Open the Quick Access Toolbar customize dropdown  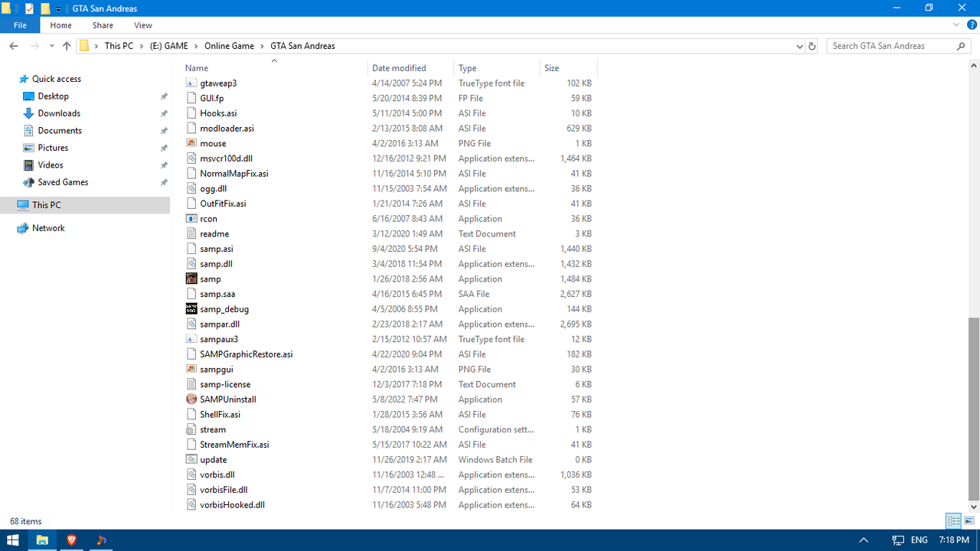point(58,9)
